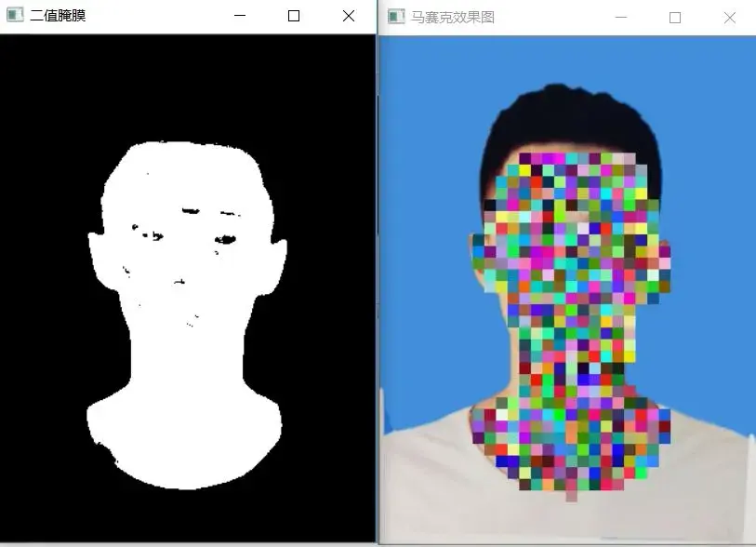Maximize the 马赛克效果图 window
Viewport: 756px width, 547px height.
(x=675, y=18)
